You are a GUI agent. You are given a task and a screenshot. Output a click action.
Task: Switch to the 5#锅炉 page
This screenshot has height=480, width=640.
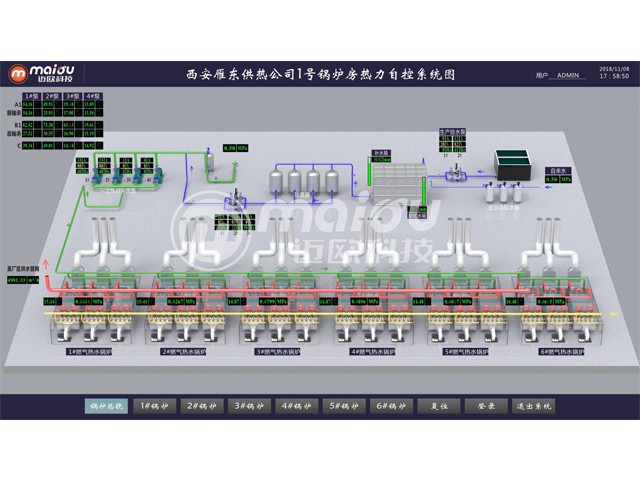343,406
